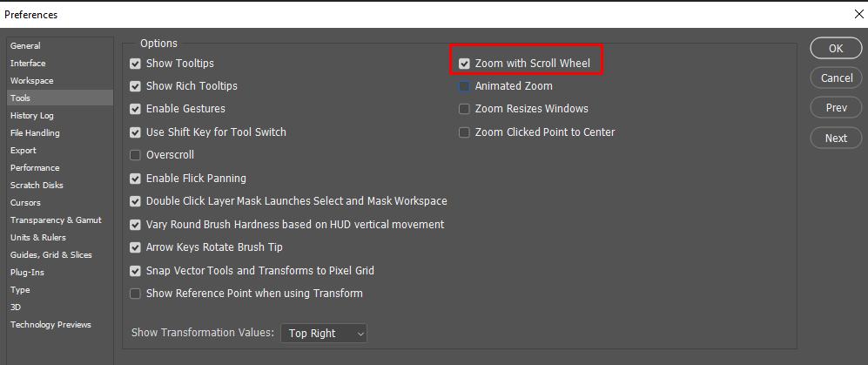Toggle Zoom with Scroll Wheel checkbox
The width and height of the screenshot is (868, 365).
coord(465,64)
